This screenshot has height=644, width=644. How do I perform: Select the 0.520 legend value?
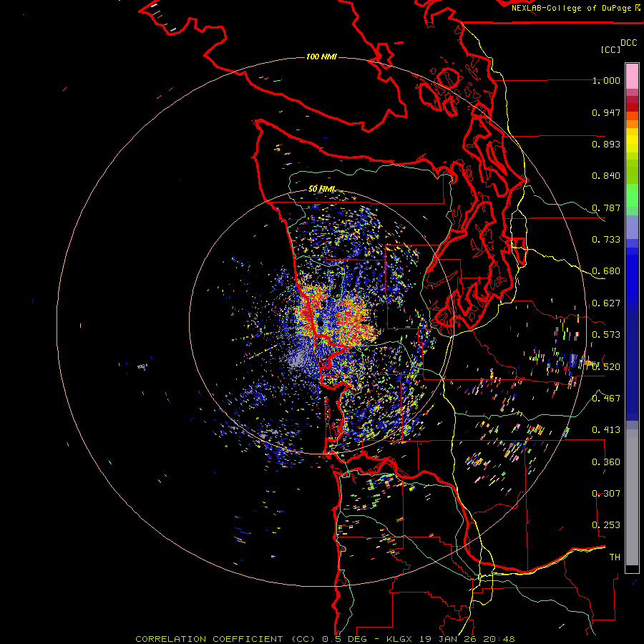pos(606,366)
